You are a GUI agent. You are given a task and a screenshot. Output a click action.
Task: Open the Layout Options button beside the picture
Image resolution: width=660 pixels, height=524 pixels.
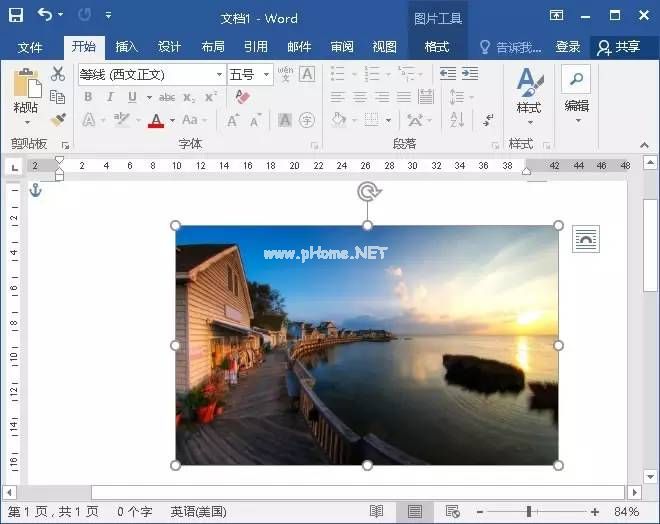(x=585, y=239)
